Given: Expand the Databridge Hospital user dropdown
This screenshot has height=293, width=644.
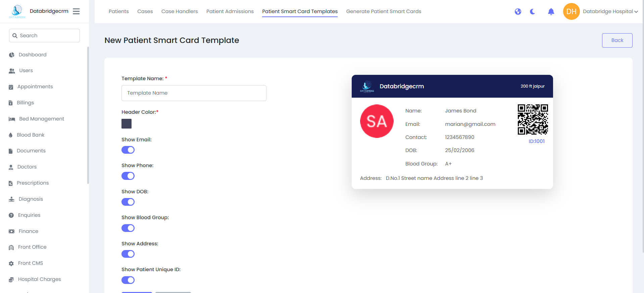Looking at the screenshot, I should pos(610,11).
